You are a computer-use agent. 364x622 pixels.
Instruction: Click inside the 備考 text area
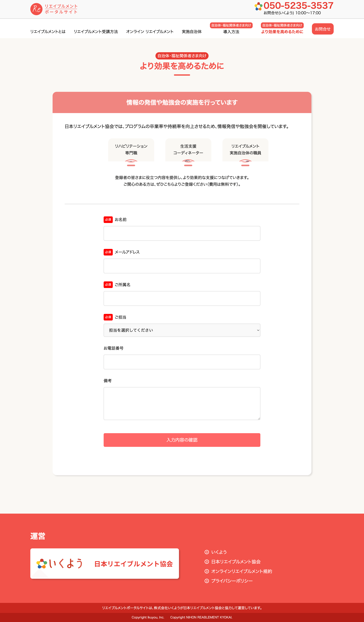182,403
